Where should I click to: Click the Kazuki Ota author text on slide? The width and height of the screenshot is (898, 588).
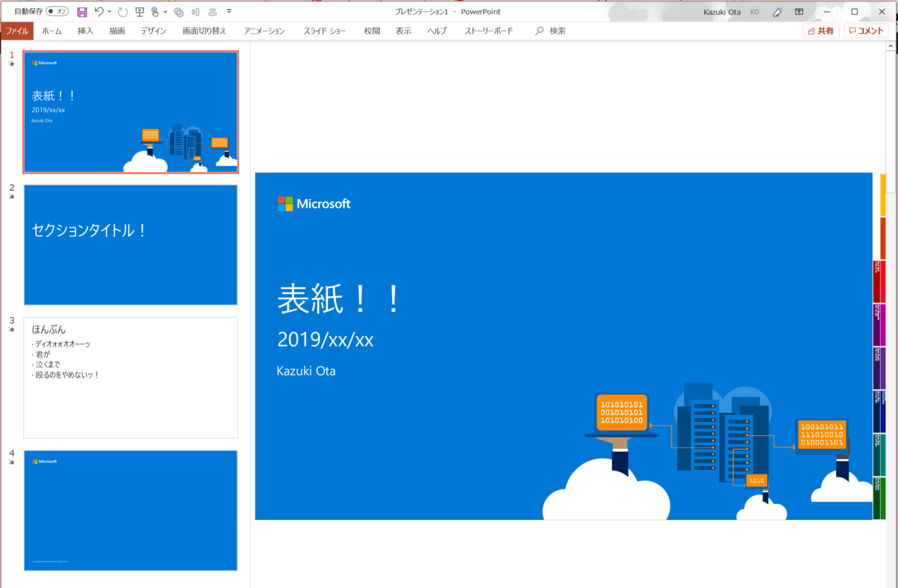tap(306, 371)
